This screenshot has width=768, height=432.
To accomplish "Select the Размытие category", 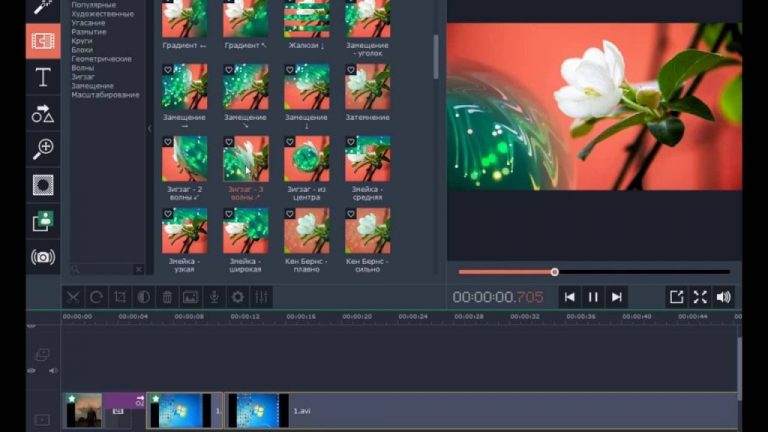I will coord(89,32).
